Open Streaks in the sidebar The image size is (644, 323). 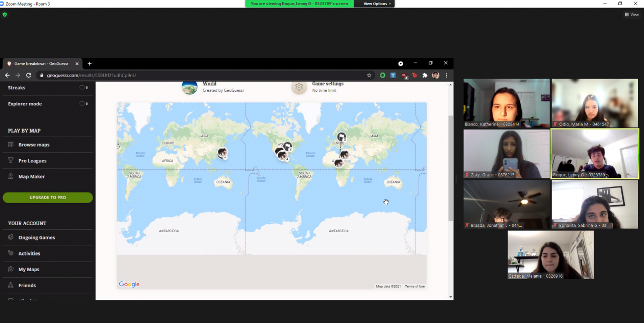click(x=17, y=88)
